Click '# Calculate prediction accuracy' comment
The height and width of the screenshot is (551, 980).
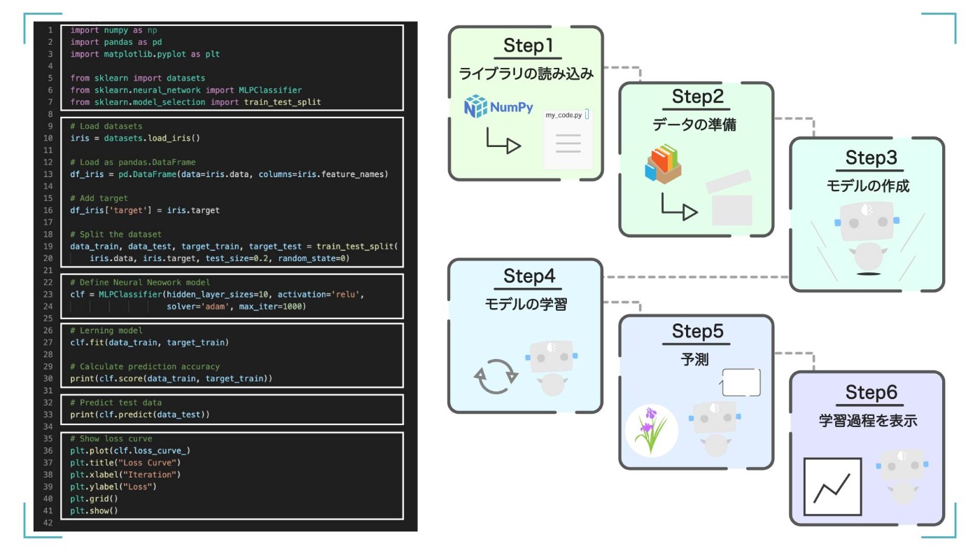145,366
